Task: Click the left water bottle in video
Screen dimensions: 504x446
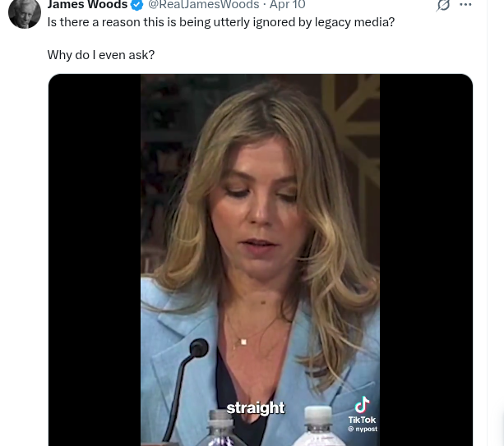Action: [x=218, y=427]
